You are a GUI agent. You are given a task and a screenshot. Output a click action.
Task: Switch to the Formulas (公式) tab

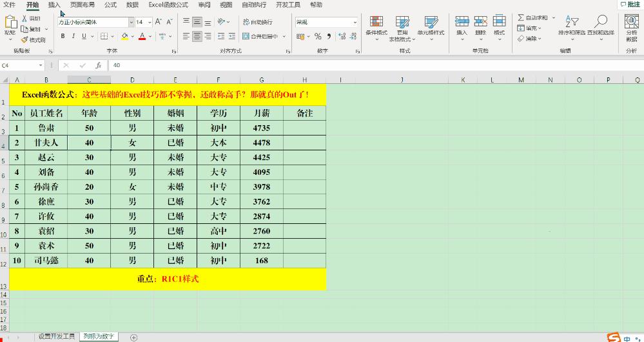click(x=110, y=5)
